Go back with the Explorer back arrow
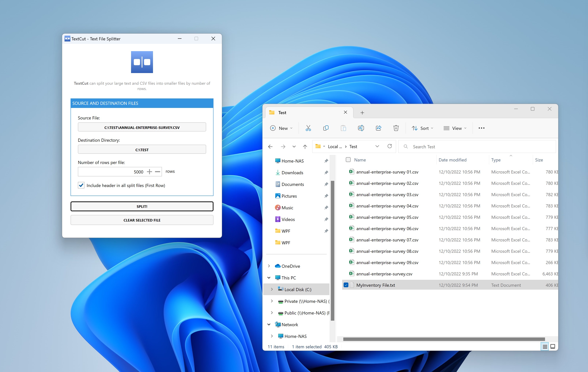Viewport: 588px width, 372px height. tap(270, 147)
